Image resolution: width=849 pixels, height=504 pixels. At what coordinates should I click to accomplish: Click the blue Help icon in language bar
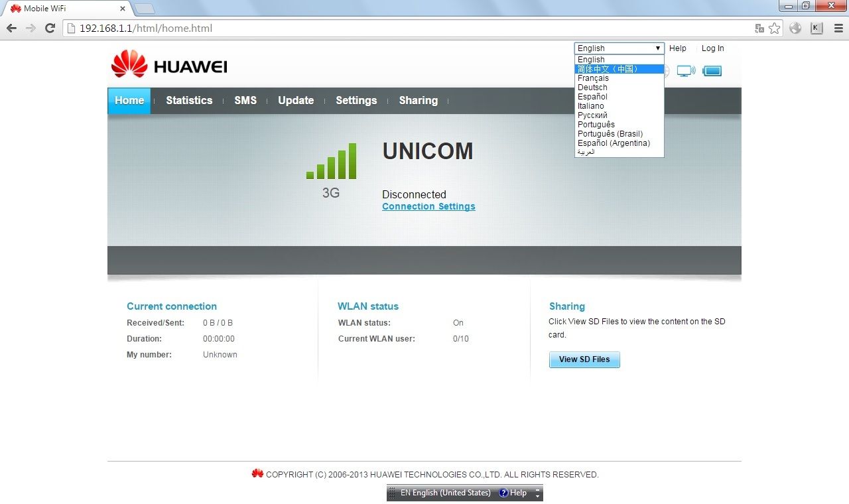point(503,493)
